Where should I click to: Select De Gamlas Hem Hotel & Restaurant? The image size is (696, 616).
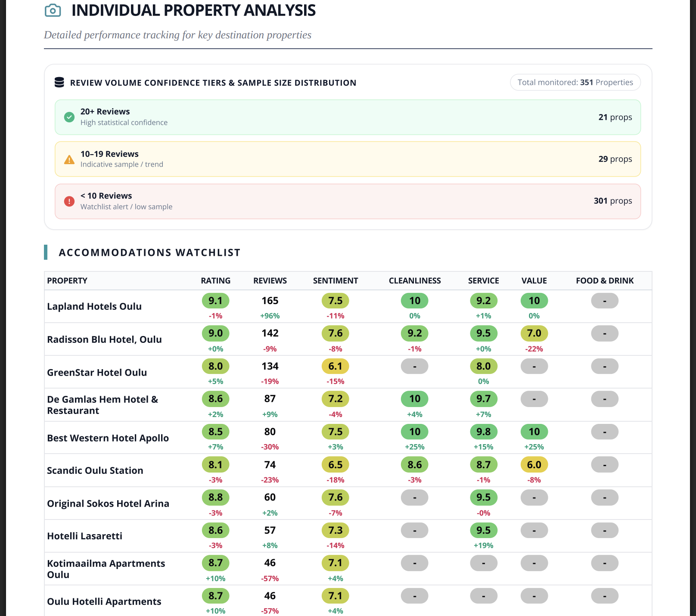103,405
